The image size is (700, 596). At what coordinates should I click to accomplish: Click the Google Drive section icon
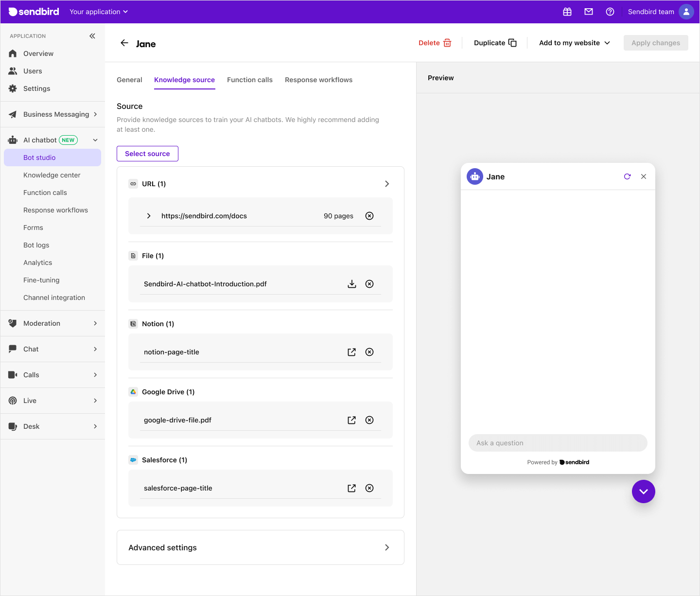click(x=133, y=392)
